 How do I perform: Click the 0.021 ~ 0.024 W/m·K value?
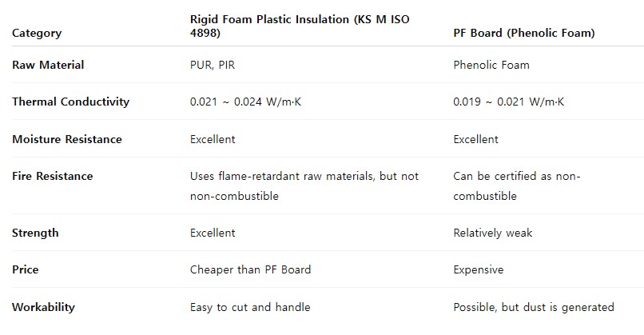click(x=245, y=102)
